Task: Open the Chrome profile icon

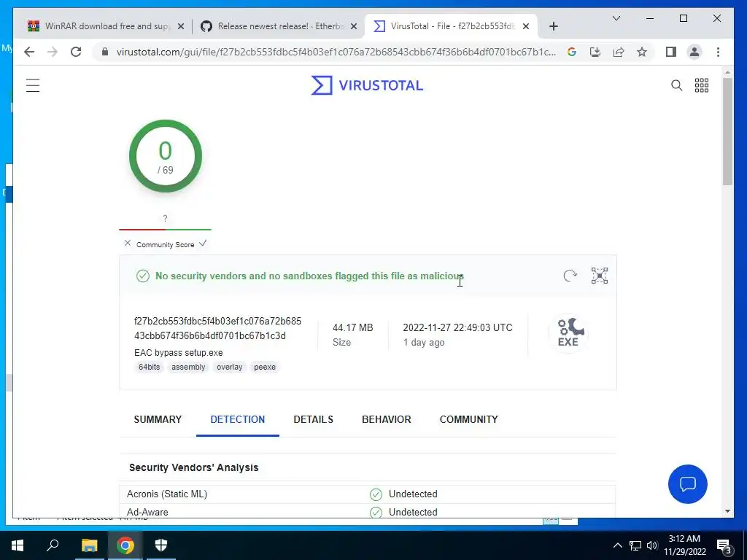Action: [694, 52]
